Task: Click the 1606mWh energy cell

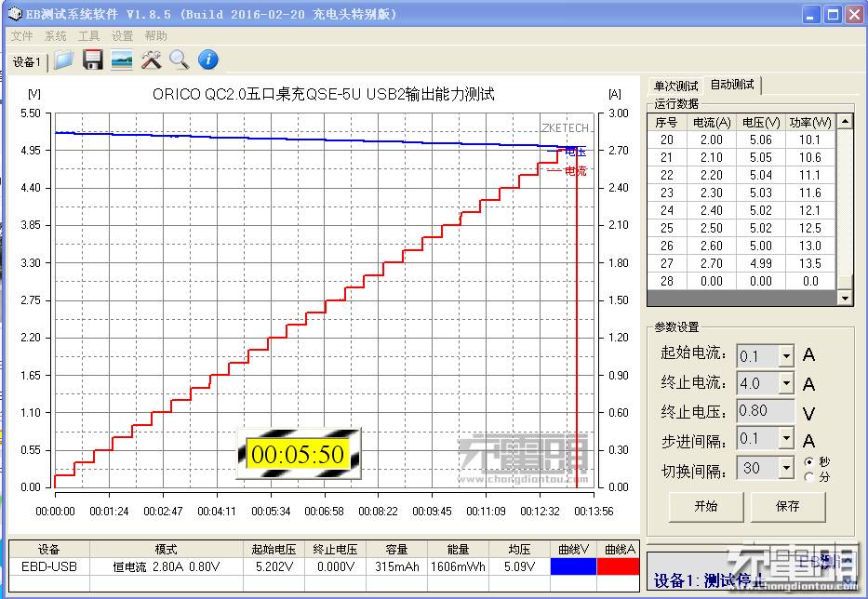Action: pyautogui.click(x=458, y=566)
